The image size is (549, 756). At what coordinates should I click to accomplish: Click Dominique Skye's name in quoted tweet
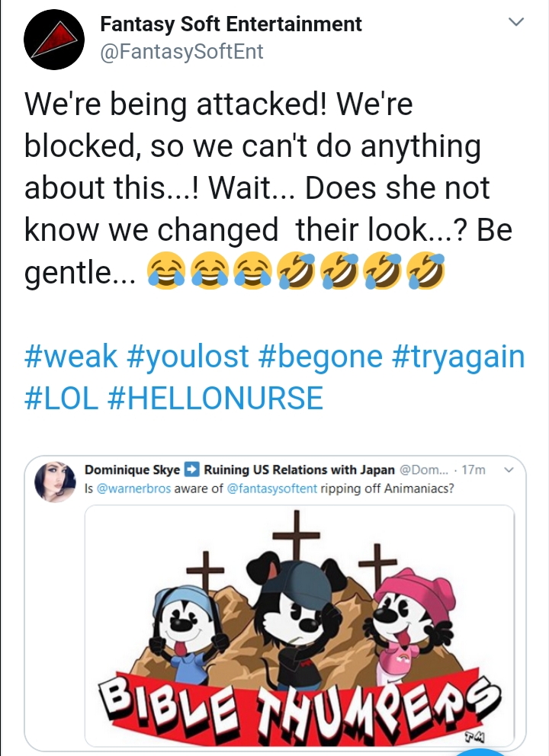pos(132,469)
